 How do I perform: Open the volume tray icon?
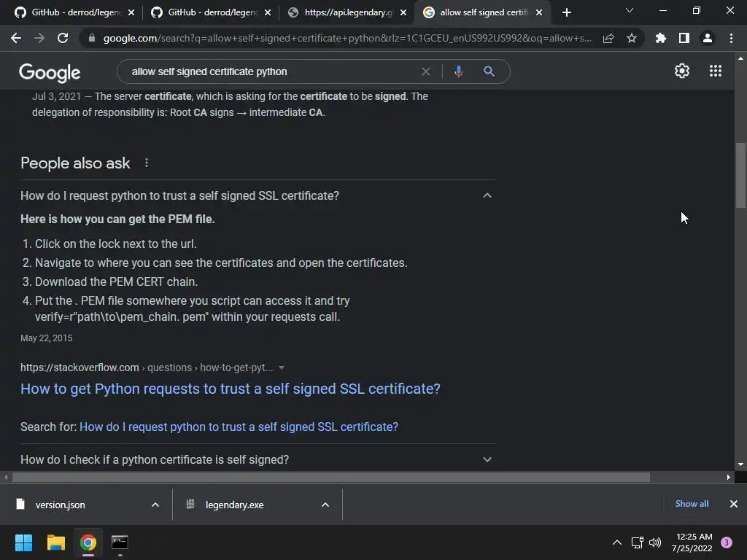[655, 542]
